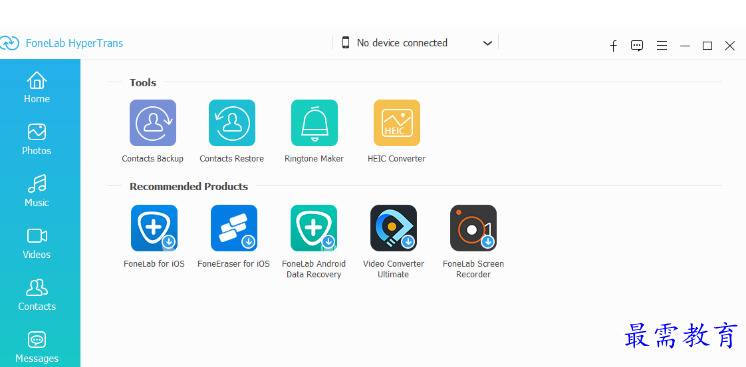The image size is (746, 367).
Task: Click the Ringtone Maker label
Action: (314, 159)
